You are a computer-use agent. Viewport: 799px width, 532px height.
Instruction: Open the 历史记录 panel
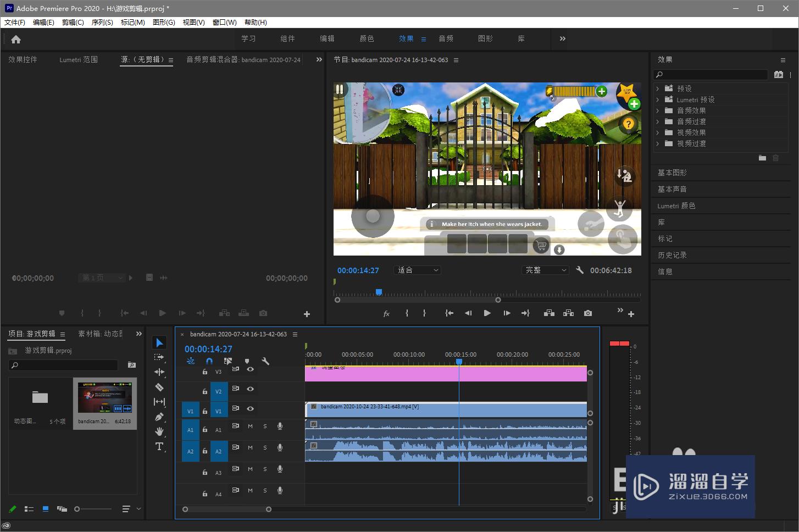(x=672, y=255)
